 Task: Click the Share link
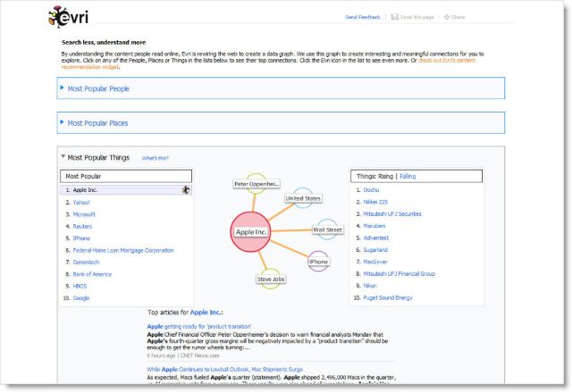click(458, 17)
